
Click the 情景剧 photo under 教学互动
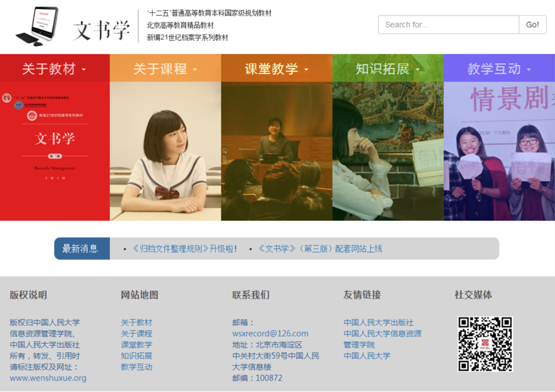pos(499,151)
